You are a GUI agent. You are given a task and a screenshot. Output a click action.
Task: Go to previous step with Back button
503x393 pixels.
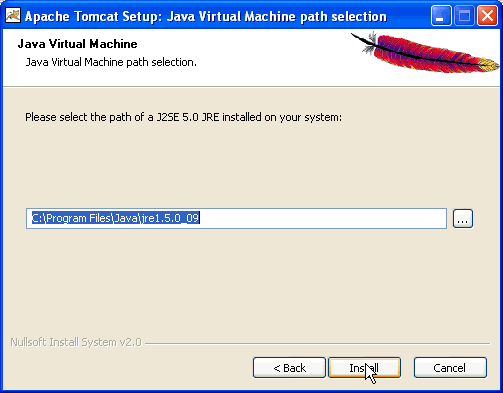pyautogui.click(x=289, y=368)
